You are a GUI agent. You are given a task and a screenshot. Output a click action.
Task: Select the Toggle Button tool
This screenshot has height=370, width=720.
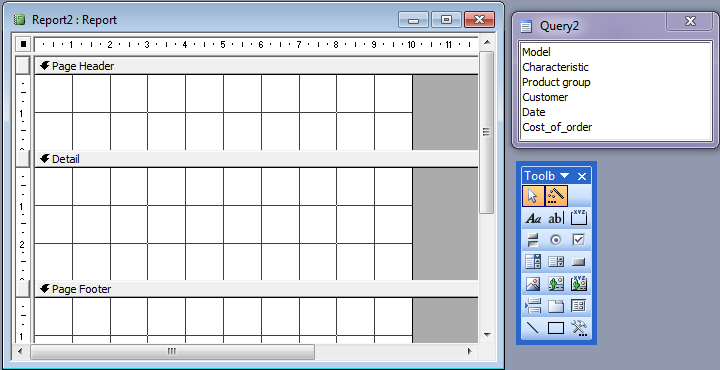533,240
